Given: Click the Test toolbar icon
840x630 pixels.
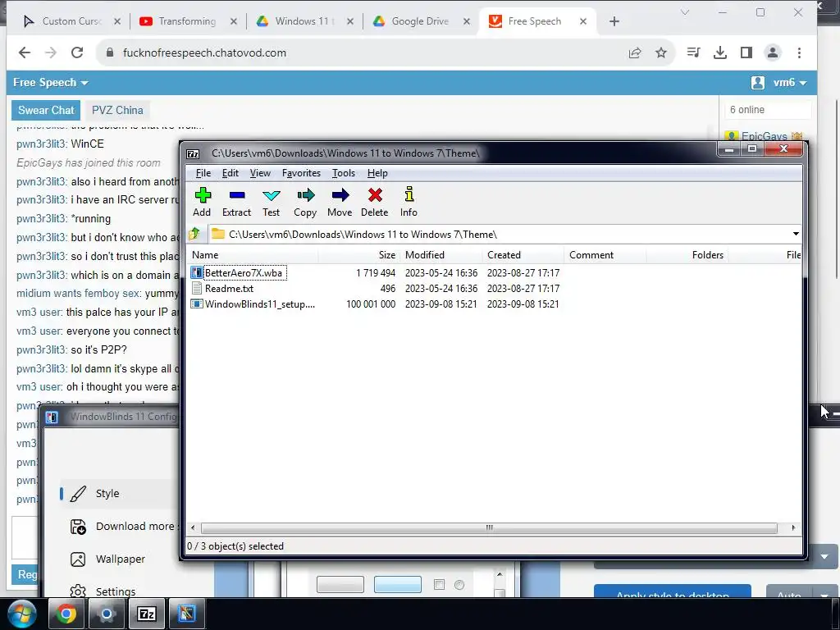Looking at the screenshot, I should pyautogui.click(x=271, y=202).
